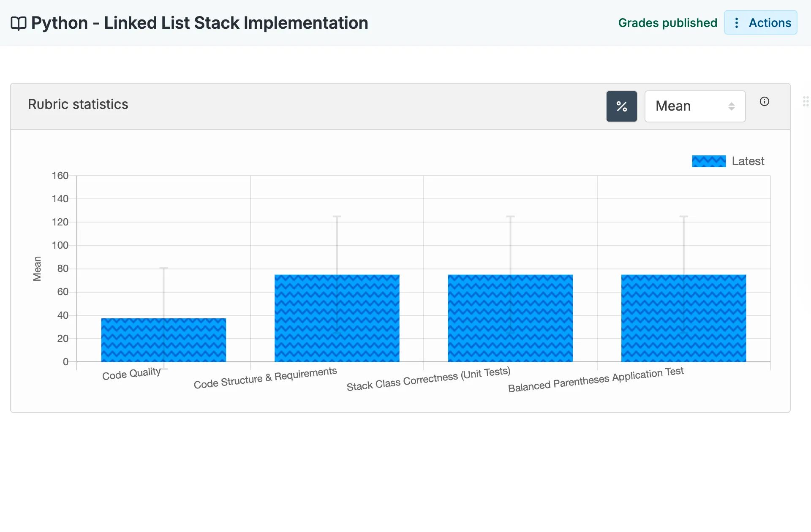This screenshot has width=811, height=532.
Task: Click the Code Quality bar on the chart
Action: 163,338
